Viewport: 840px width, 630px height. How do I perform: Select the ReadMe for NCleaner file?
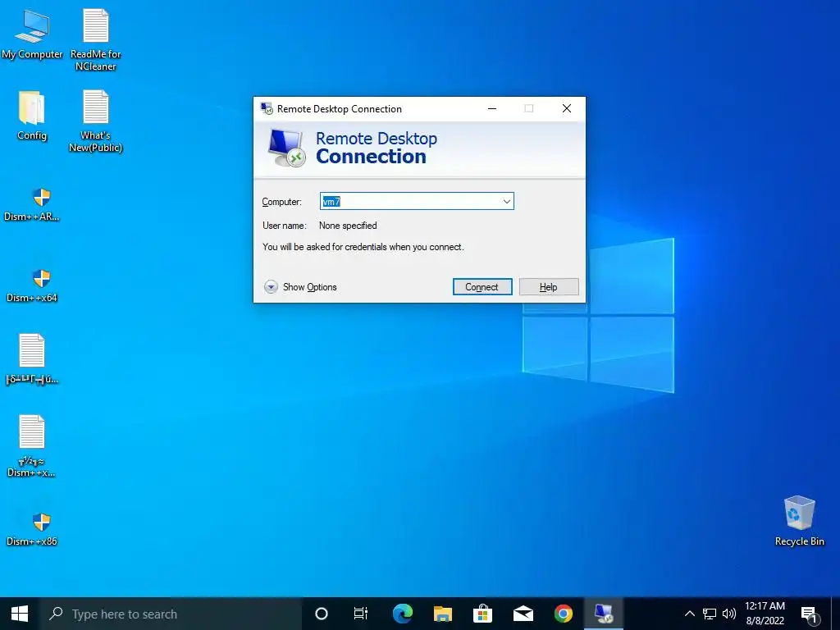click(x=95, y=39)
